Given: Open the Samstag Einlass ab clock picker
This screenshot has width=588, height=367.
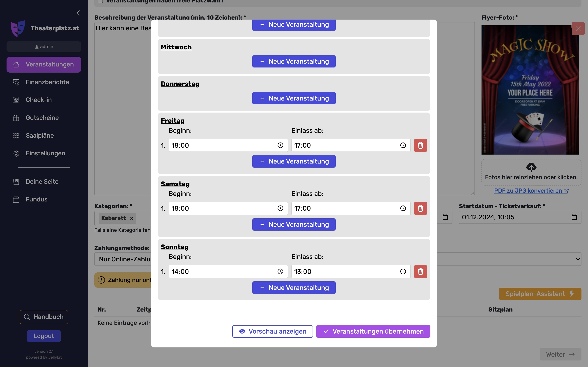Looking at the screenshot, I should tap(403, 208).
